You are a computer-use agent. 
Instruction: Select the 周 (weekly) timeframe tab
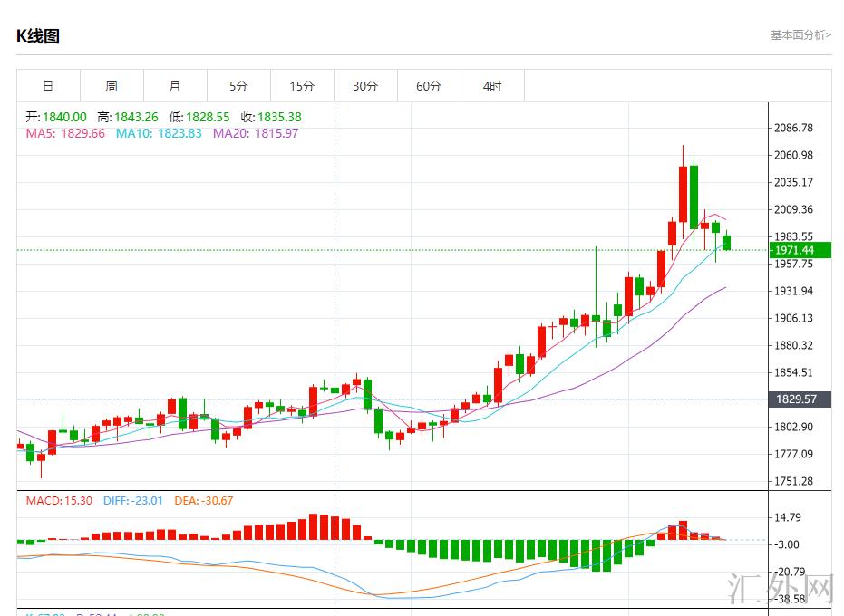pyautogui.click(x=112, y=86)
